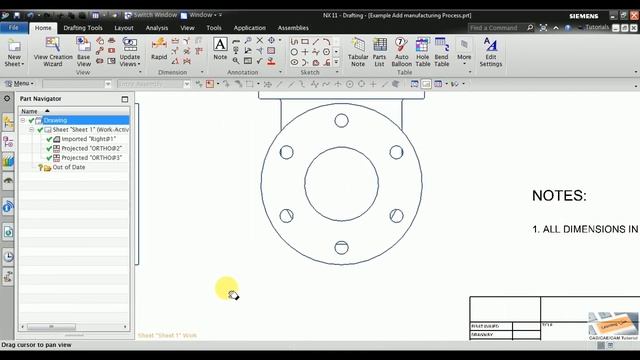The width and height of the screenshot is (640, 360).
Task: Create a Bend Table
Action: point(442,52)
